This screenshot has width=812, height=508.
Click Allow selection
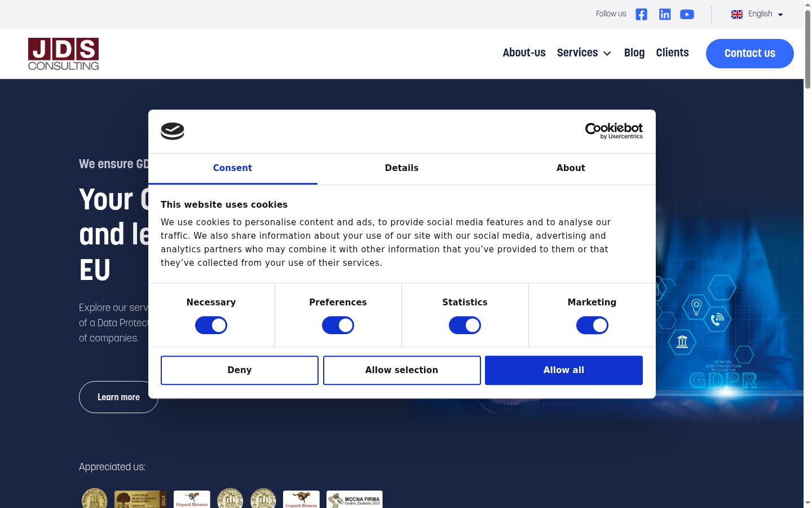pos(402,370)
